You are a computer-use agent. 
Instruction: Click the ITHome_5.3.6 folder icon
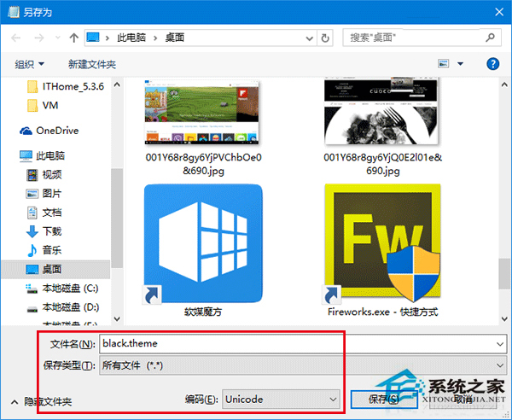(x=32, y=86)
